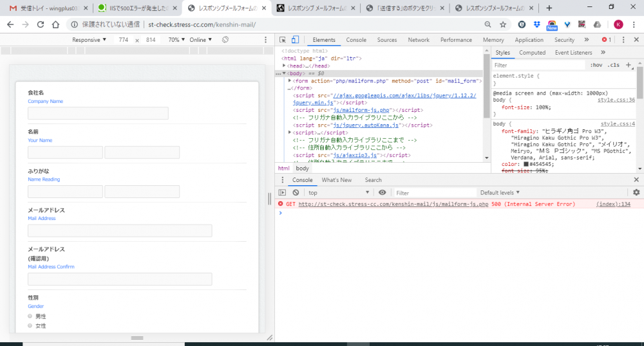Click the Mail Address input field

120,230
